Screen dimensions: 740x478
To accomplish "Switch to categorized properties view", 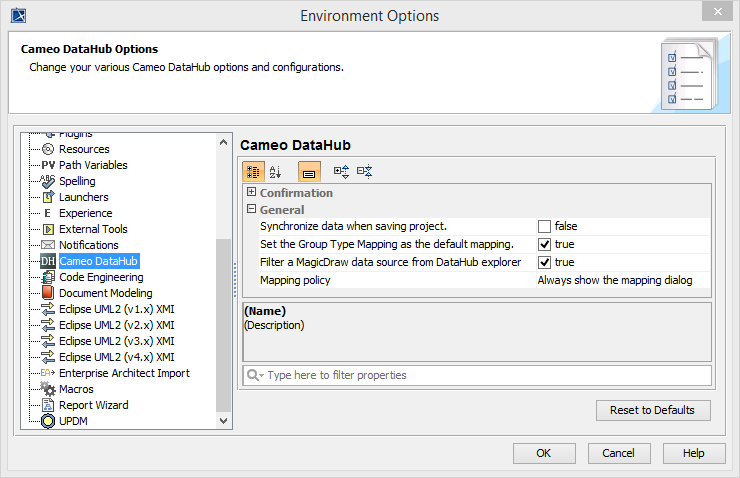I will (x=253, y=172).
